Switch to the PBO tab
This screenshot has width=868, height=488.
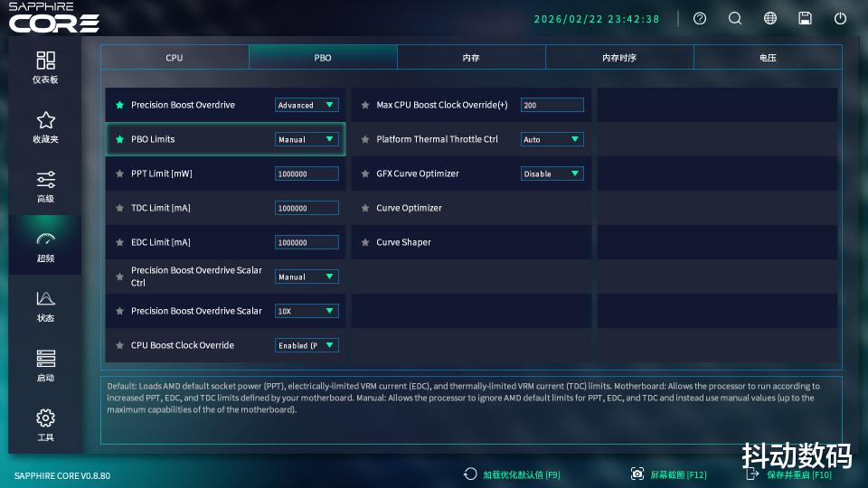tap(323, 58)
